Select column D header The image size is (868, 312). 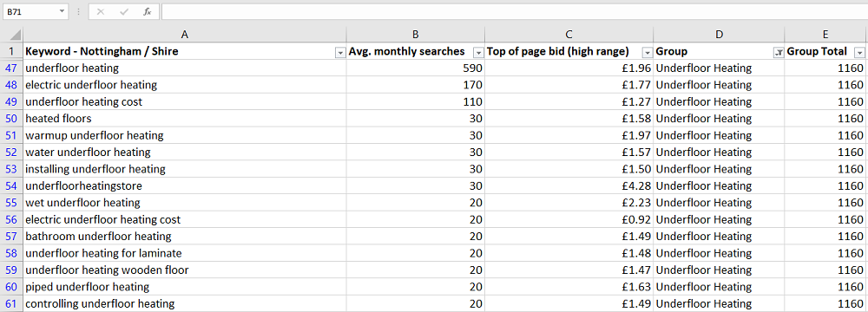pyautogui.click(x=719, y=35)
